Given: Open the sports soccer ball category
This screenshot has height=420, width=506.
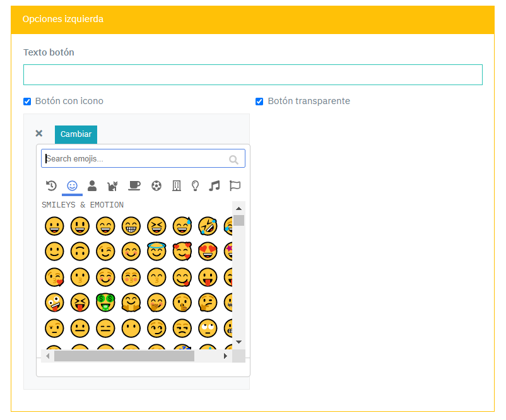Looking at the screenshot, I should (156, 185).
